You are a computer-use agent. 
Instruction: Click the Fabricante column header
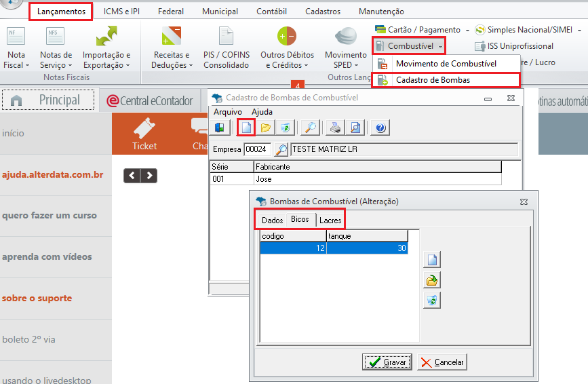(378, 166)
